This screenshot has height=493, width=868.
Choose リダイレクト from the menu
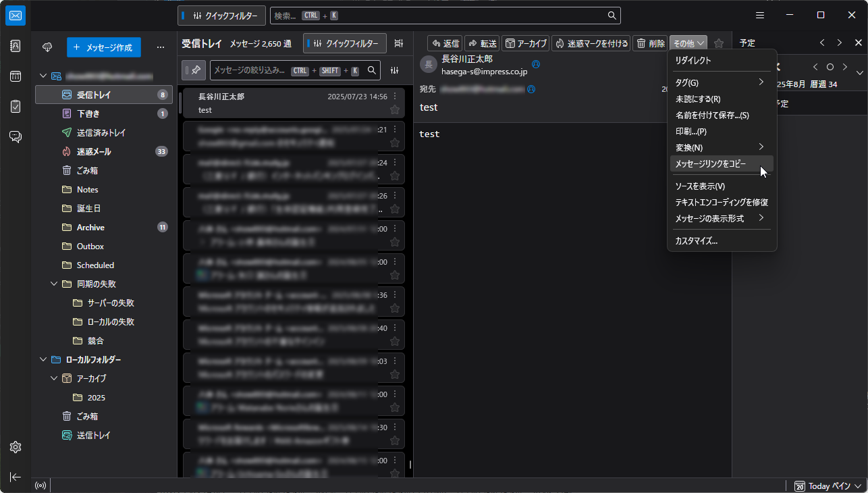(x=720, y=60)
